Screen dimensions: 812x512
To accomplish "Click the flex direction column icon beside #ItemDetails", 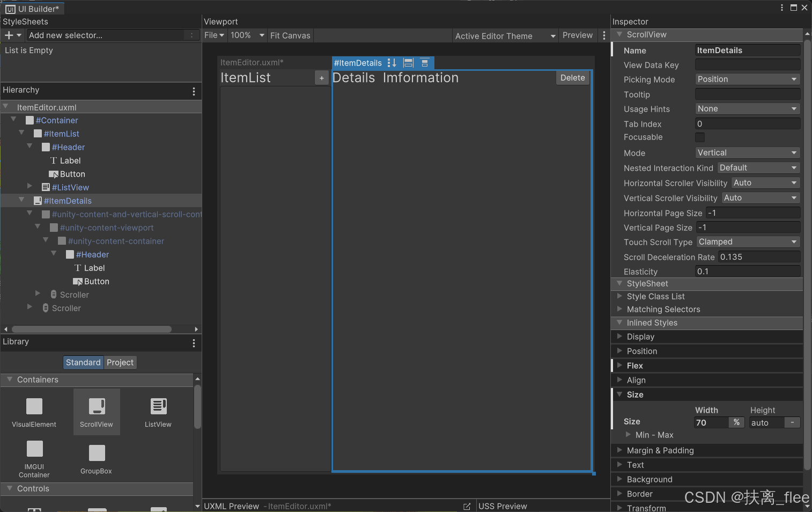I will 392,63.
